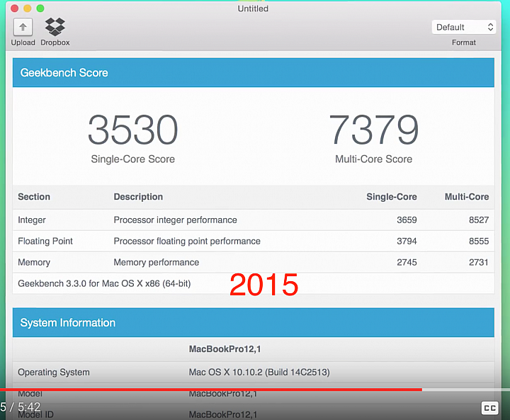The height and width of the screenshot is (420, 510).
Task: Click the Dropbox logo icon
Action: click(55, 27)
